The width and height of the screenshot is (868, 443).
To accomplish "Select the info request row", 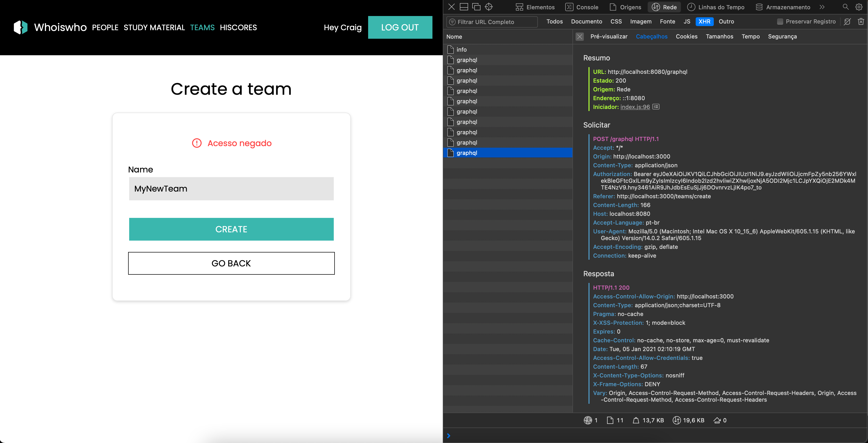I will [508, 50].
